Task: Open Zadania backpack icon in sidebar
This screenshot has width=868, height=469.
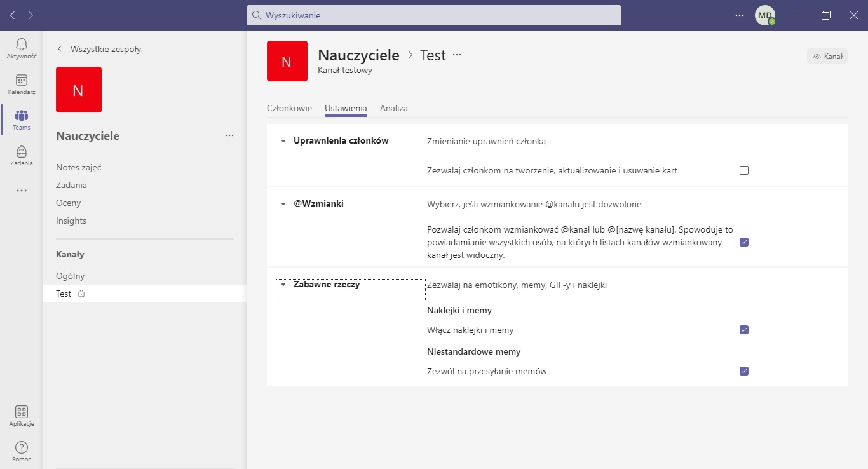Action: tap(21, 152)
